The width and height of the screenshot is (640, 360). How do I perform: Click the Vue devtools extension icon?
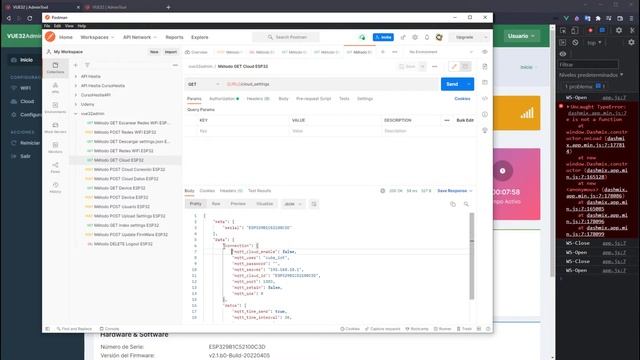click(x=566, y=18)
